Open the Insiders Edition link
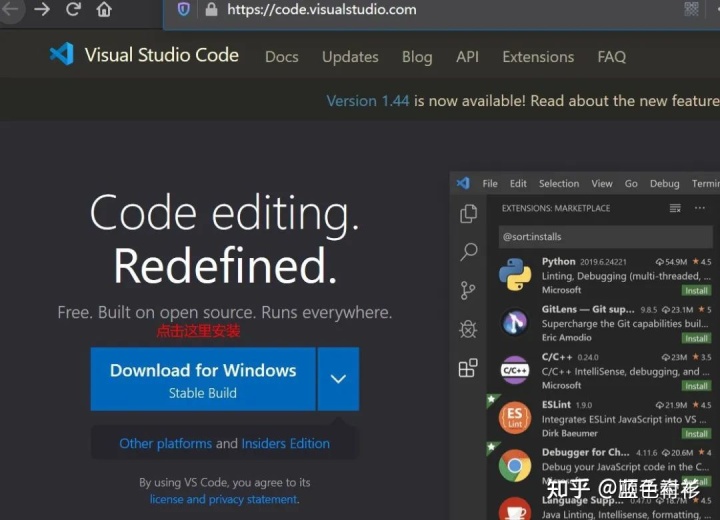Screen dimensions: 720x520 285,443
